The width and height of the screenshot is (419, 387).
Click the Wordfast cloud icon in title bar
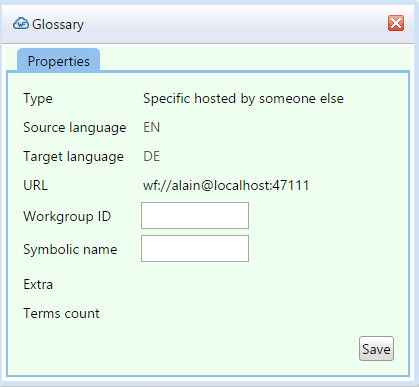pos(21,24)
